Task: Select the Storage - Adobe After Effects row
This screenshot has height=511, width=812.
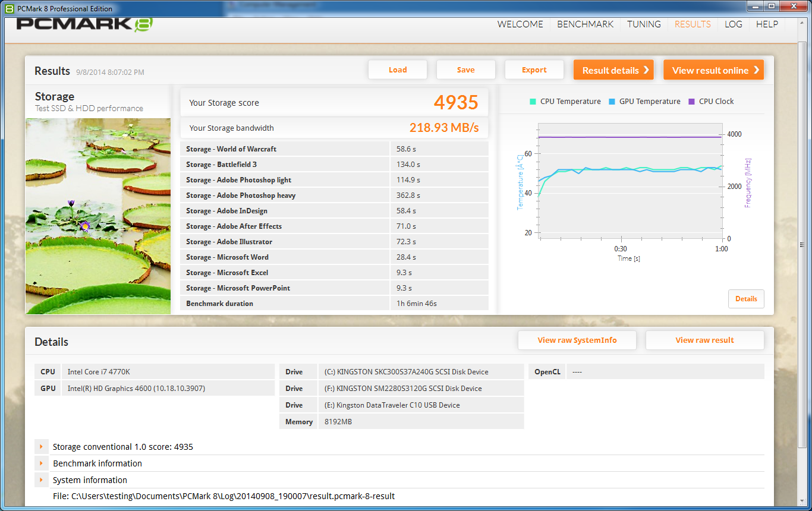Action: click(334, 226)
